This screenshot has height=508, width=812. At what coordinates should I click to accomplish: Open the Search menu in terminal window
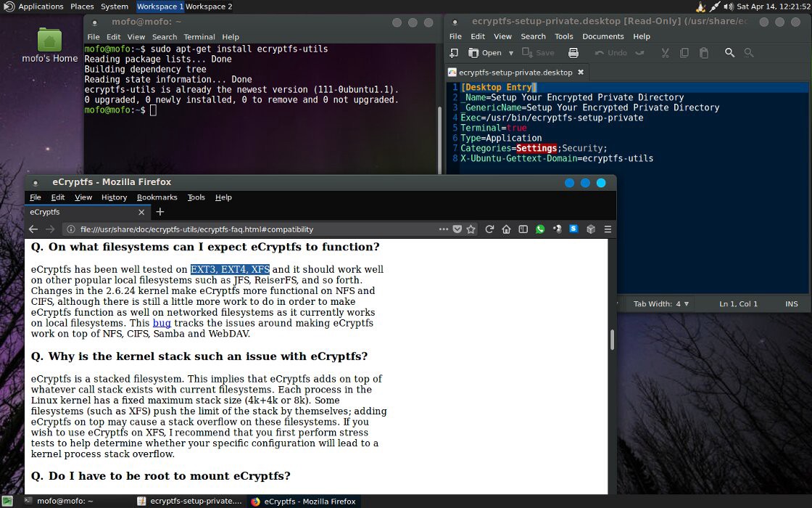[164, 37]
